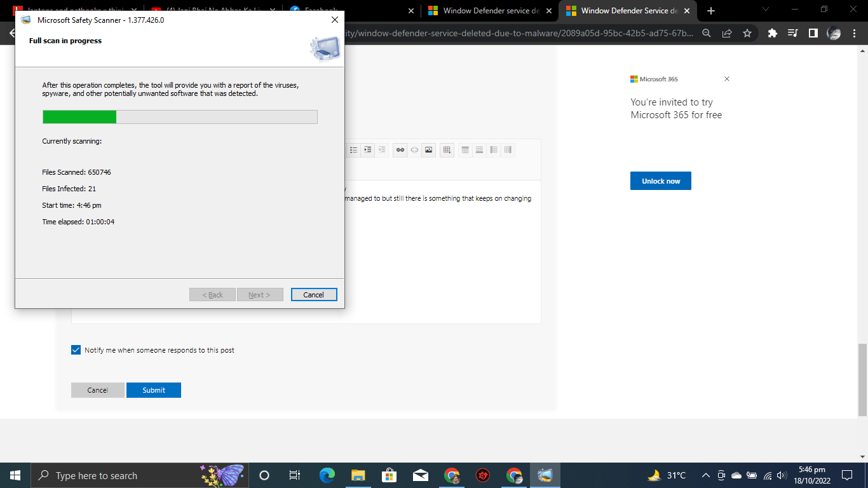Open a new Chrome tab
This screenshot has height=488, width=868.
coord(711,11)
